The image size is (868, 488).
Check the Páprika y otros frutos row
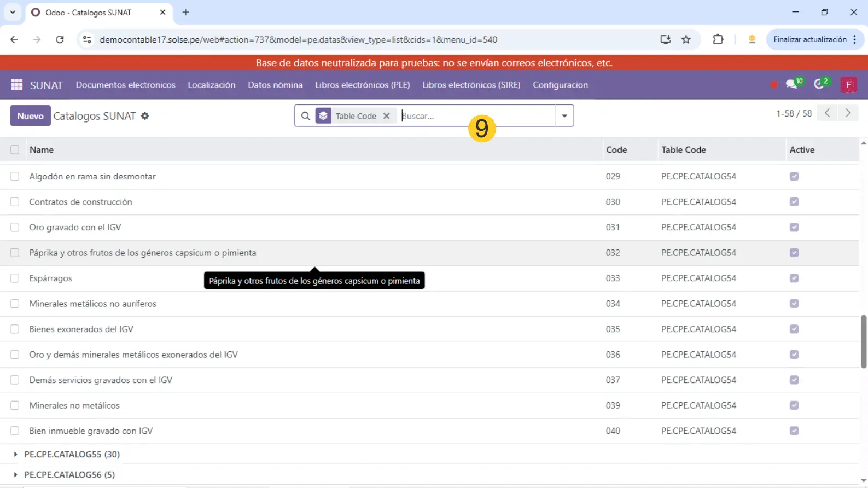(x=15, y=253)
